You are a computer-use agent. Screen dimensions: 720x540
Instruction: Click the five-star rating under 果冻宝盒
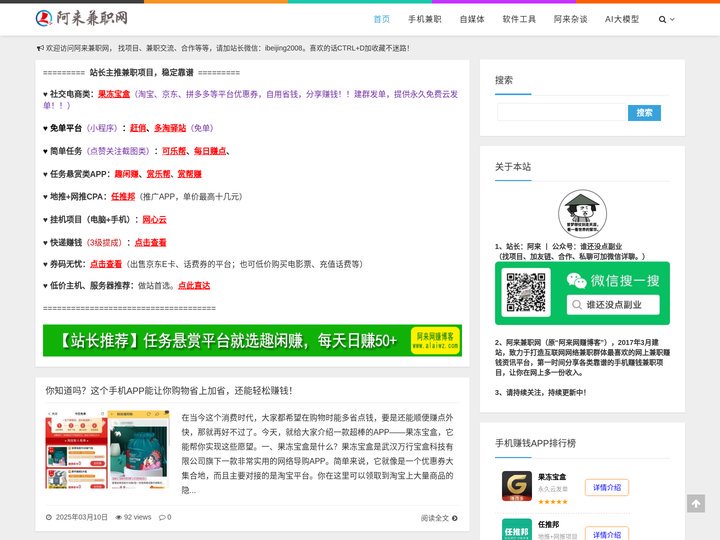[553, 501]
